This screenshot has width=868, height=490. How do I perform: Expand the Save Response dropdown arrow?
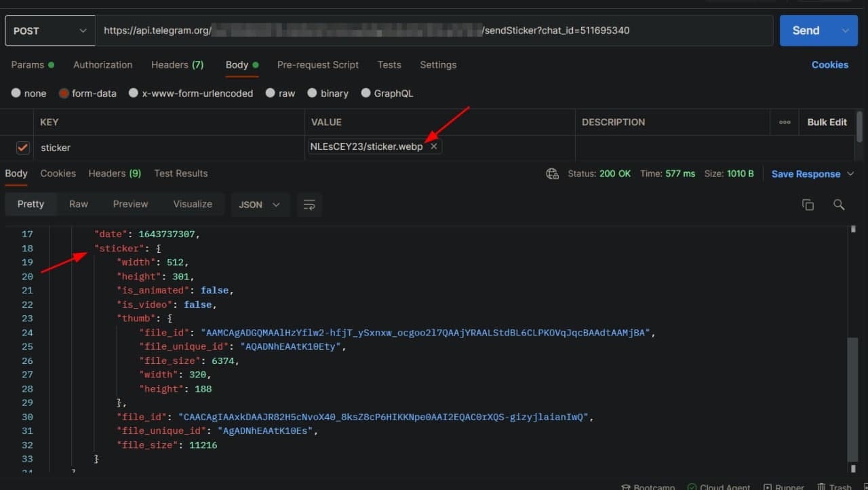[850, 174]
